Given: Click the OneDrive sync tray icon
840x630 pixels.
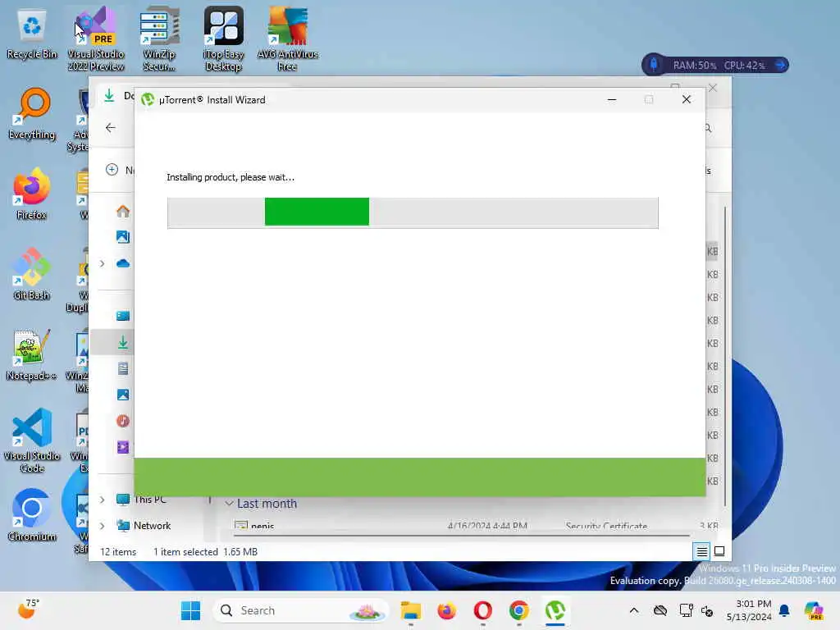Looking at the screenshot, I should (x=660, y=610).
